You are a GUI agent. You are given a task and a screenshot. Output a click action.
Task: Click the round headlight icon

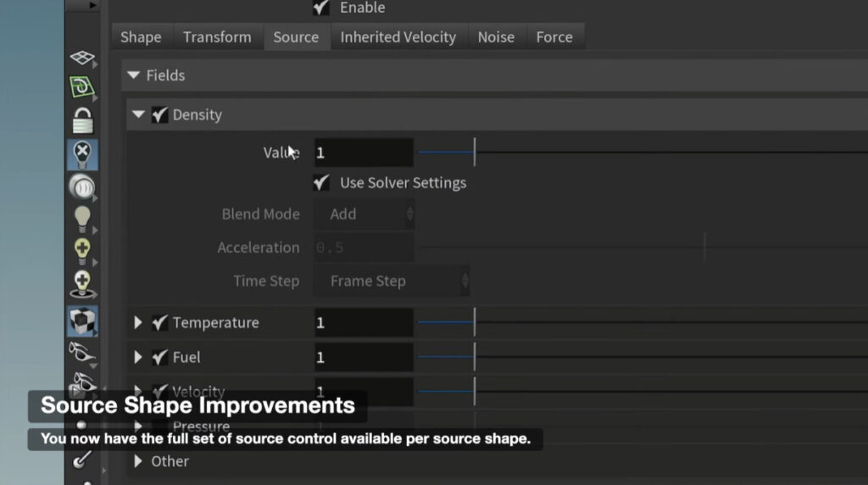[82, 187]
